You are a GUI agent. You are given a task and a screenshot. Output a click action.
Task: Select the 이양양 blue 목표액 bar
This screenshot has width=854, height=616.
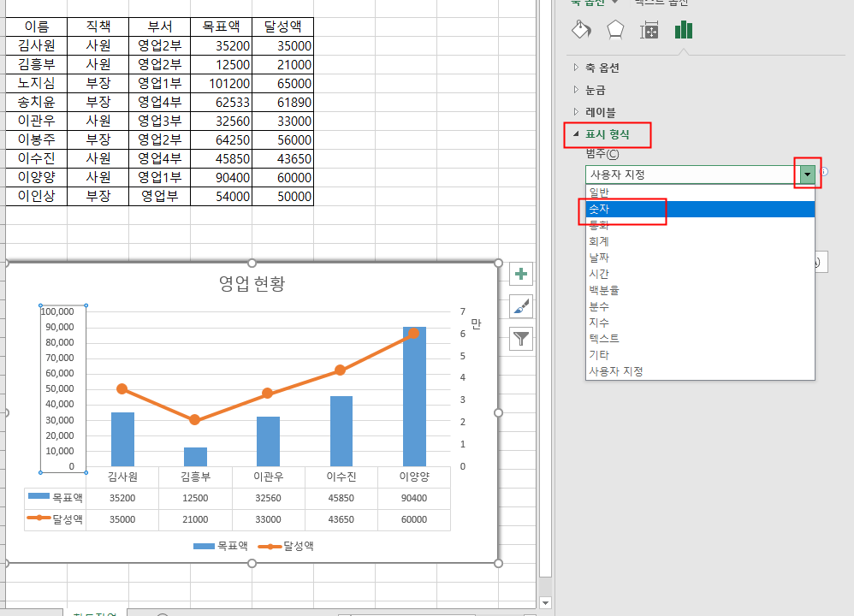point(414,396)
